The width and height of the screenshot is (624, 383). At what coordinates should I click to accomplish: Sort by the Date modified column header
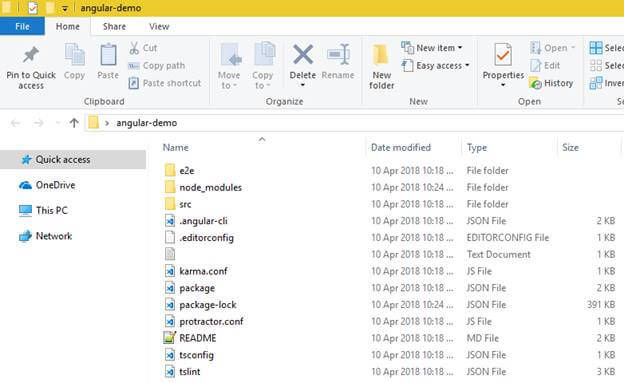[401, 148]
